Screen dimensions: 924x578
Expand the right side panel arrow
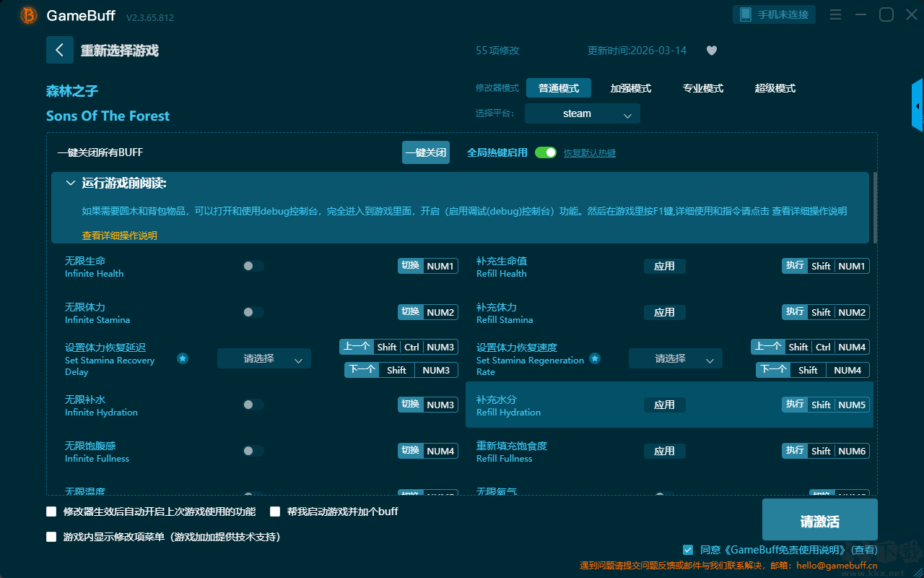[918, 105]
